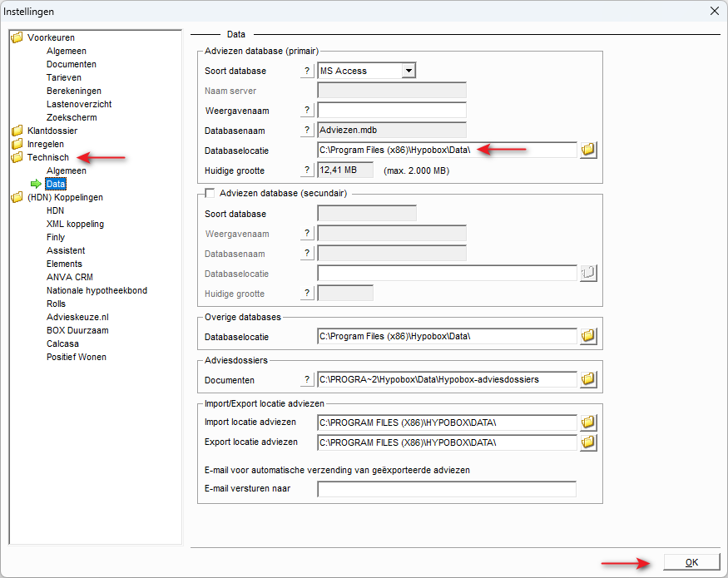The image size is (728, 578).
Task: Open help for secondary Databasenaam
Action: pos(307,253)
